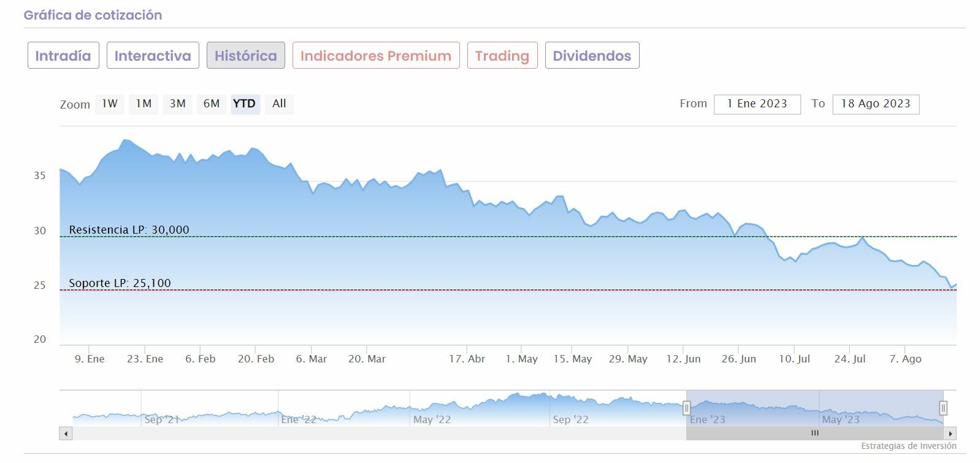
Task: Click the left navigator range handle
Action: tap(687, 408)
